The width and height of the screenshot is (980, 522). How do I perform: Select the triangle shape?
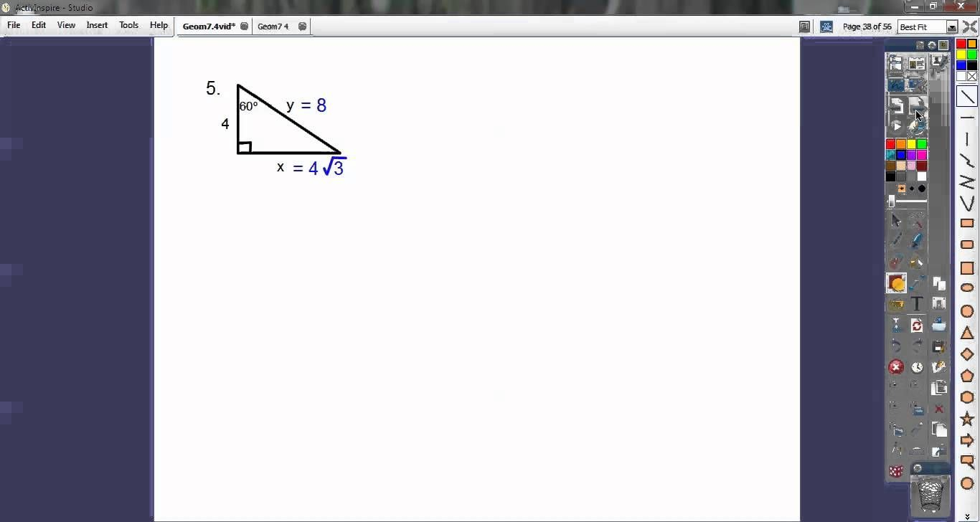967,333
